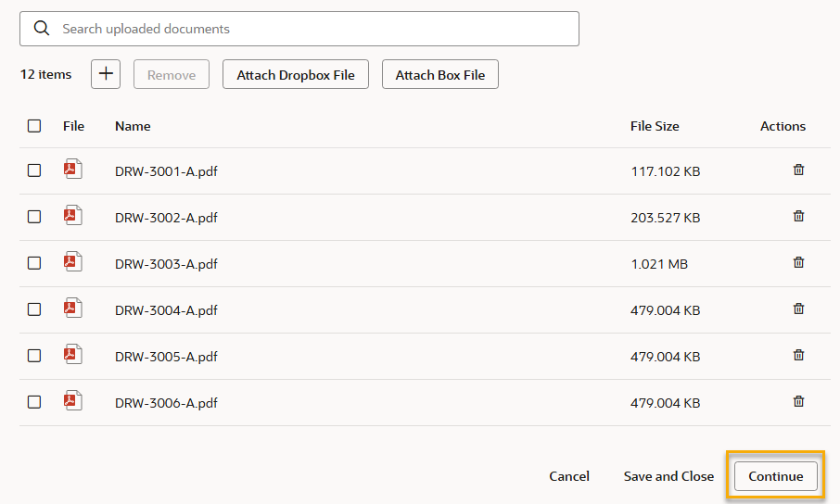Focus the Search uploaded documents field
The height and width of the screenshot is (504, 840).
(315, 29)
